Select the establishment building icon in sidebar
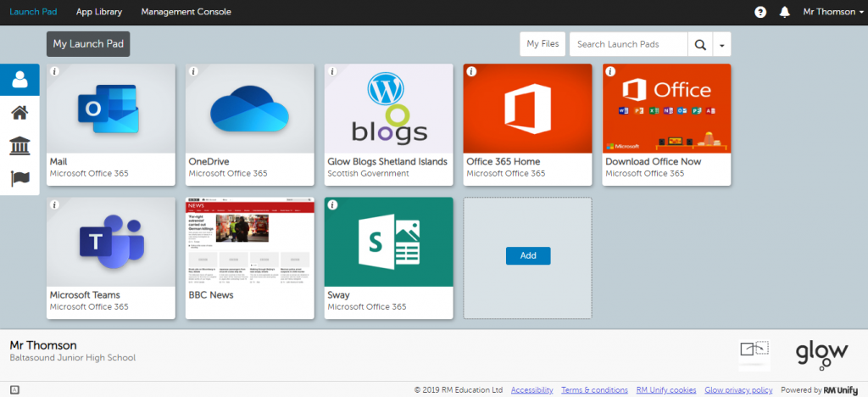 click(19, 146)
